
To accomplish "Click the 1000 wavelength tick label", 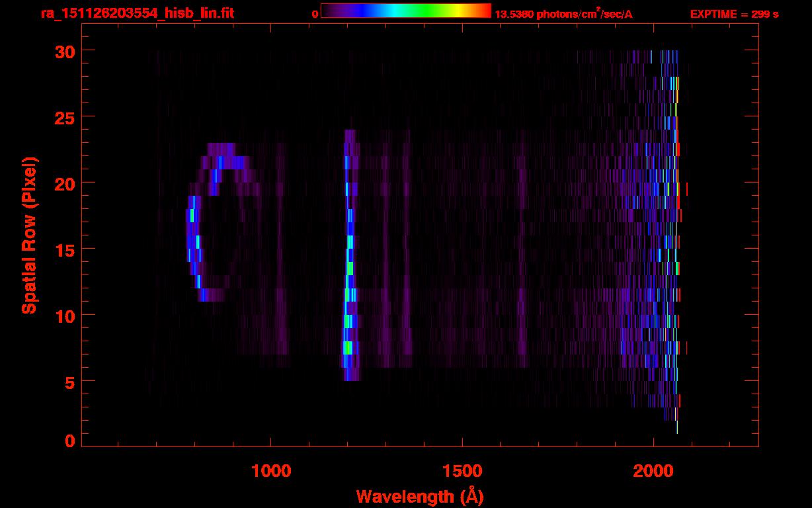I will 271,471.
